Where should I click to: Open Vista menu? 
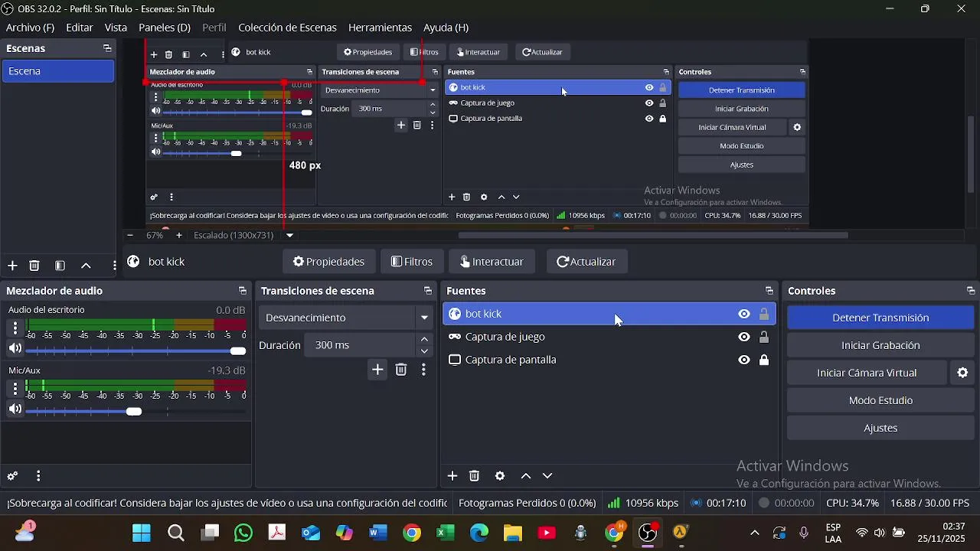[116, 28]
